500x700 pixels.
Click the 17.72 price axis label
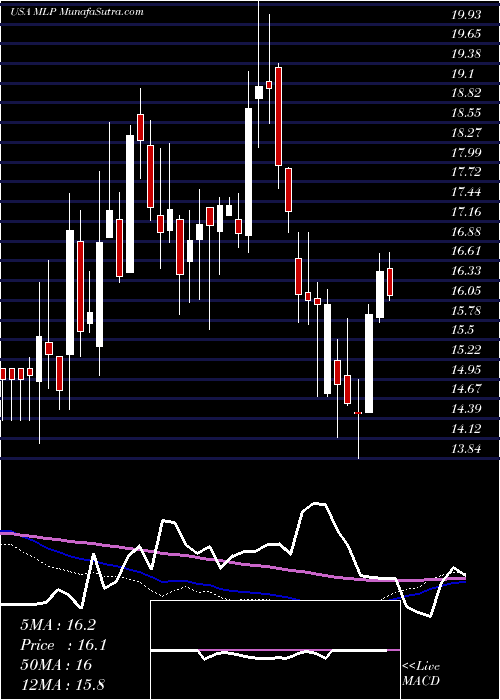(466, 173)
